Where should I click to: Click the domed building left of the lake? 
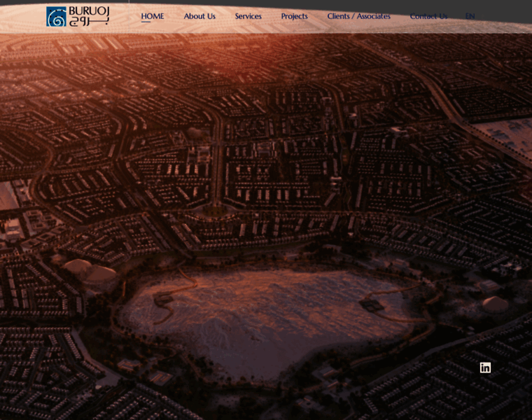click(x=99, y=274)
